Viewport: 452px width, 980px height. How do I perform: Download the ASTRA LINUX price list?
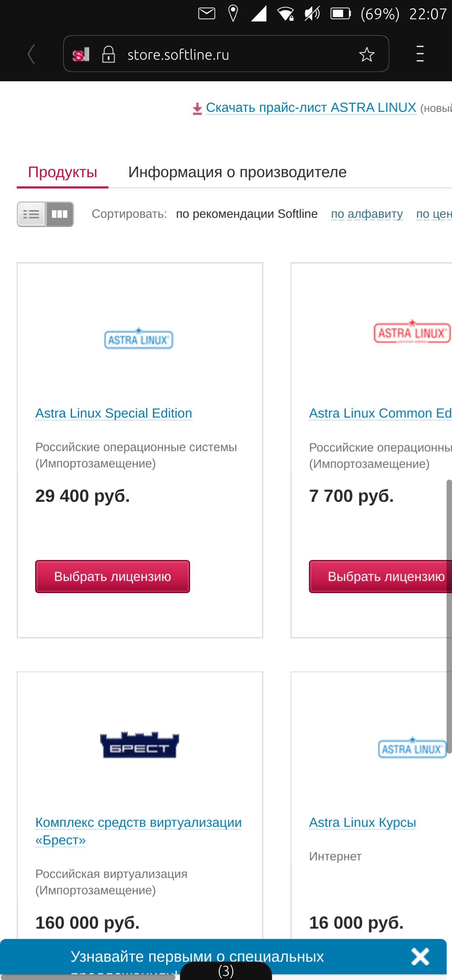[x=311, y=108]
